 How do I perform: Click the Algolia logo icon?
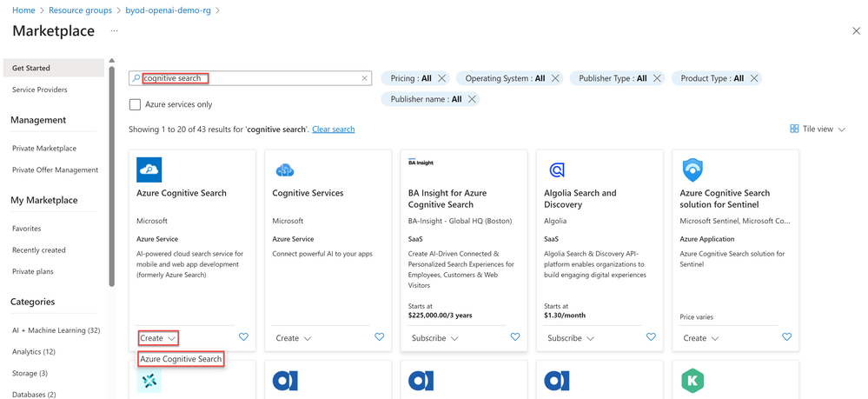(x=556, y=170)
